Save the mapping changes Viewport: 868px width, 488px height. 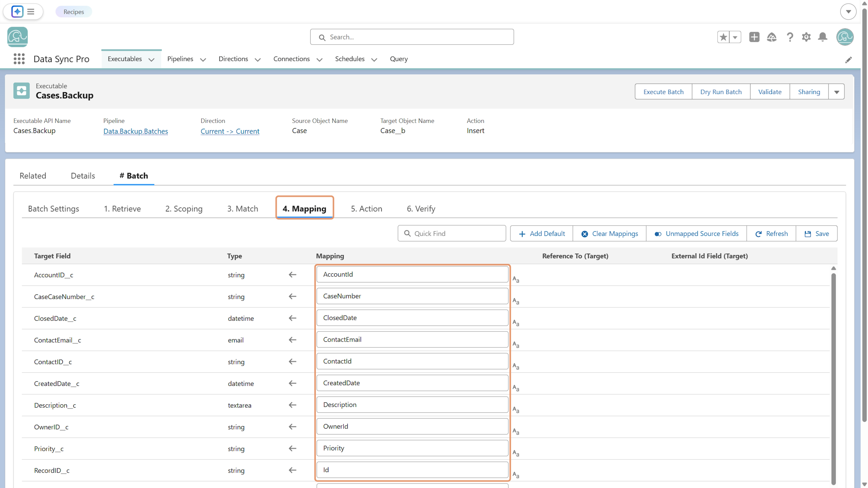[816, 233]
